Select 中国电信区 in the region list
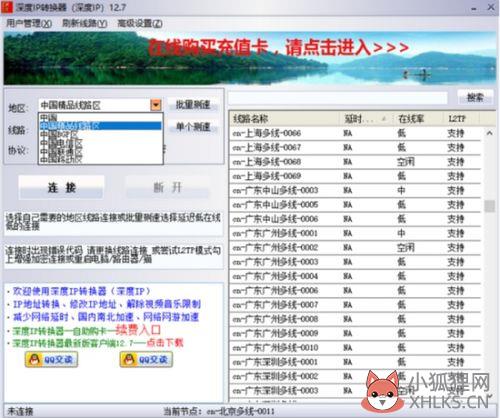The width and height of the screenshot is (500, 418). coord(61,143)
